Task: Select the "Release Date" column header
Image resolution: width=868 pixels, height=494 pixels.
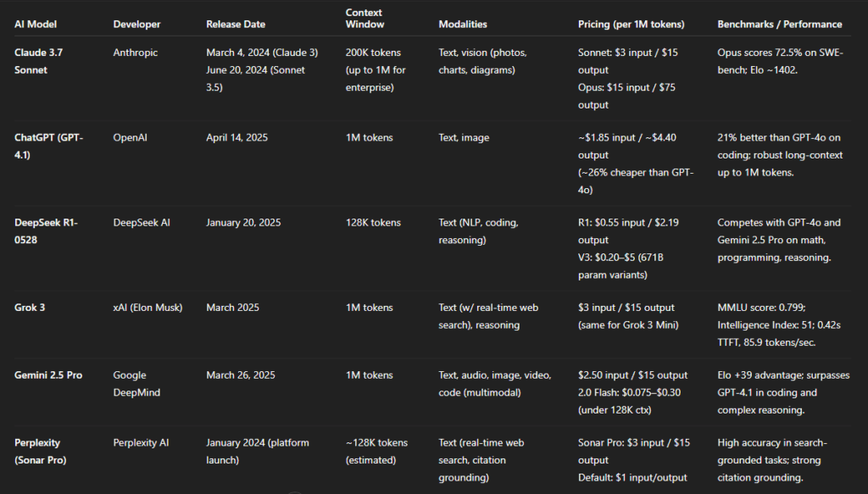Action: click(x=236, y=25)
